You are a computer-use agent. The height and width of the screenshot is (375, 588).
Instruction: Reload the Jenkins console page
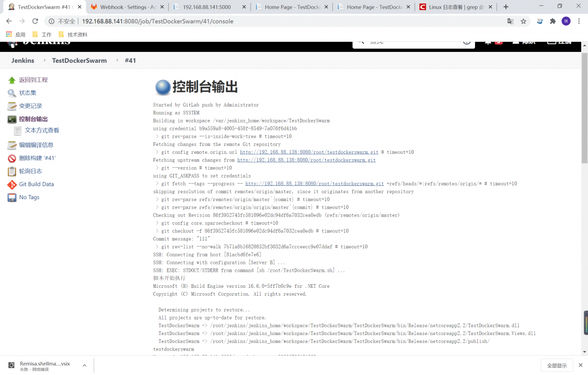[x=35, y=21]
